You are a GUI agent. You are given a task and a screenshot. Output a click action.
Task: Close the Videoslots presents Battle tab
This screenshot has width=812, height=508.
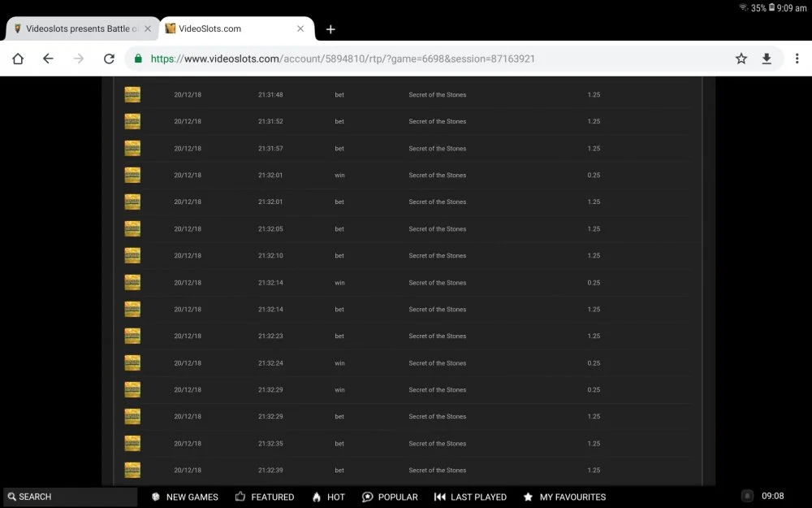(148, 29)
